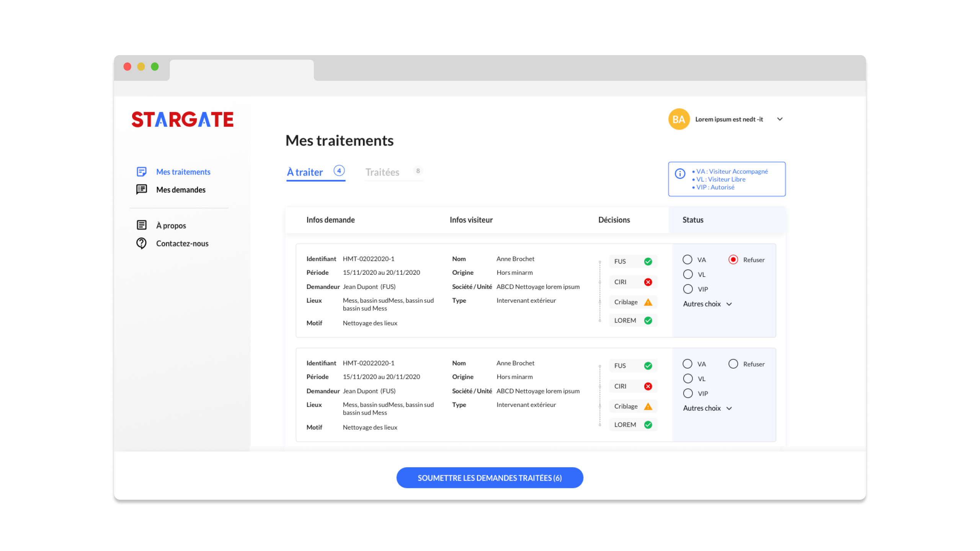Click Soumettre les demandes traitées button
The width and height of the screenshot is (980, 551).
coord(490,478)
